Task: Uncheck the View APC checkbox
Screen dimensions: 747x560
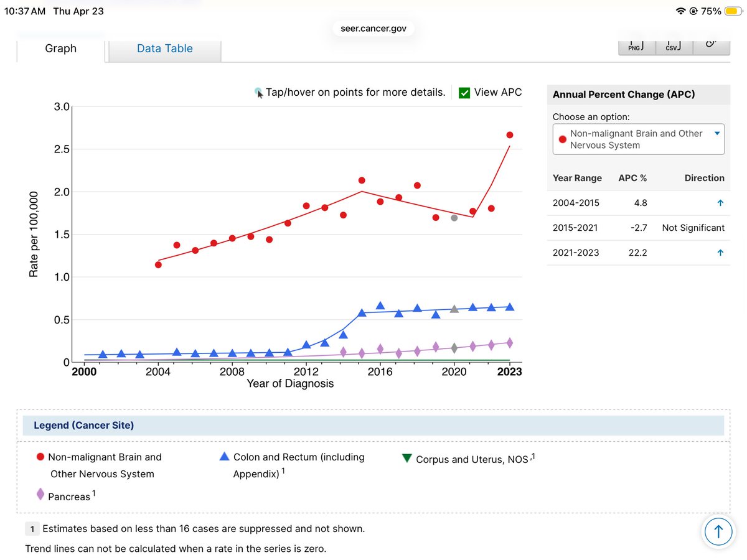Action: pos(464,93)
